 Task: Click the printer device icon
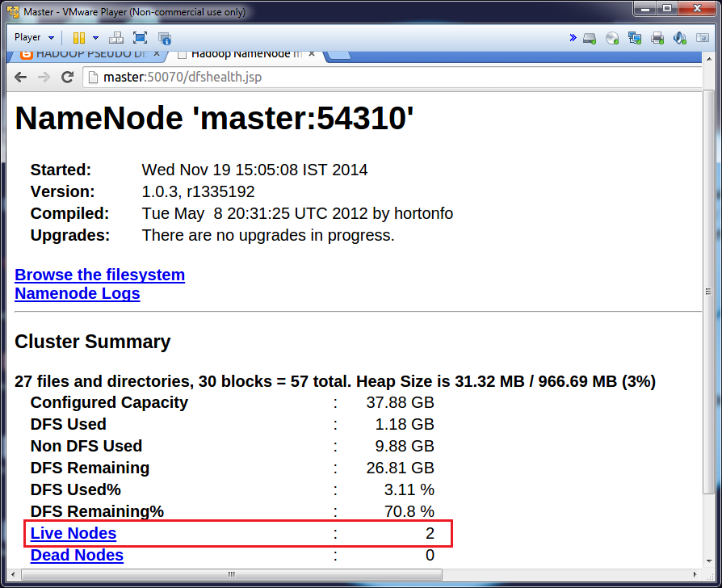click(656, 38)
